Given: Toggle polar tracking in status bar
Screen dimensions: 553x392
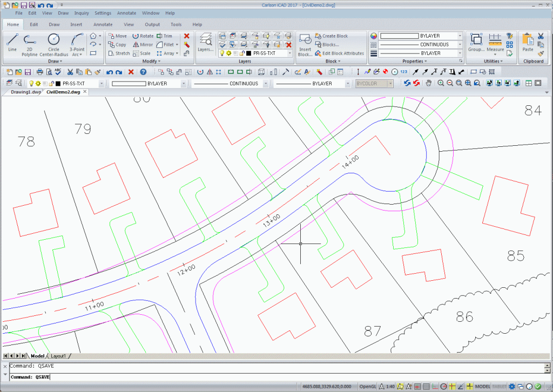Looking at the screenshot, I should pos(443,387).
